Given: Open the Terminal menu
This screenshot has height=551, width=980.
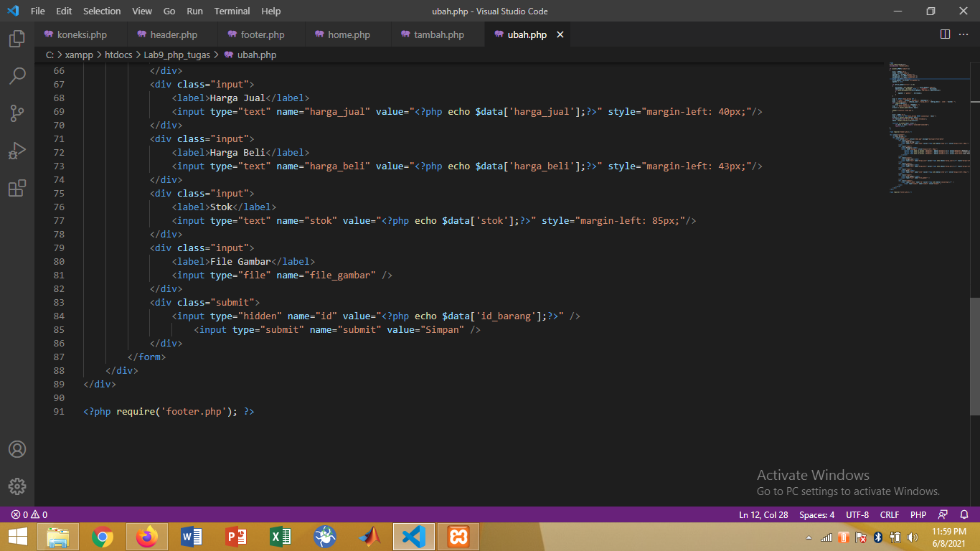Looking at the screenshot, I should (232, 11).
